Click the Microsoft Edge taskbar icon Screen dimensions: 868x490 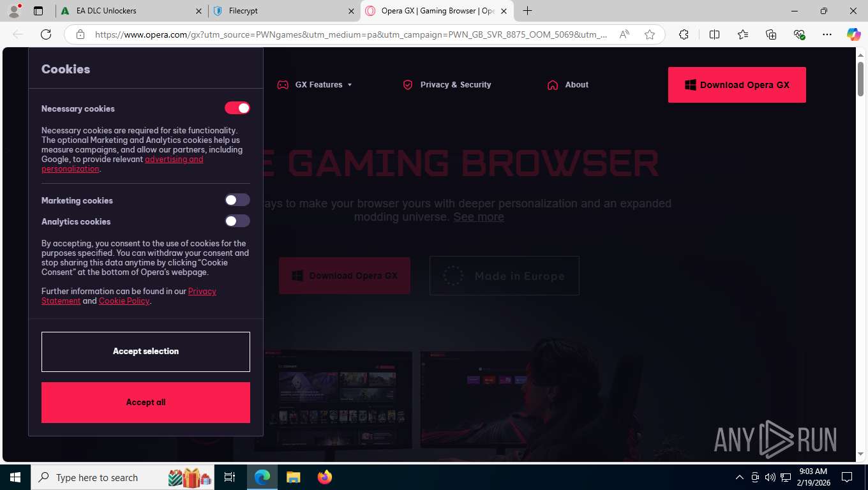[262, 477]
